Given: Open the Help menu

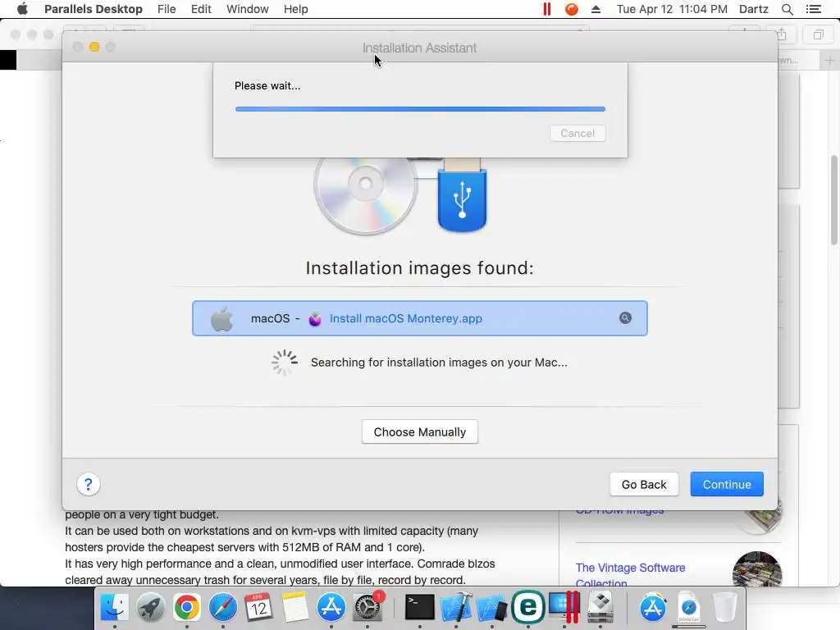Looking at the screenshot, I should pyautogui.click(x=295, y=9).
